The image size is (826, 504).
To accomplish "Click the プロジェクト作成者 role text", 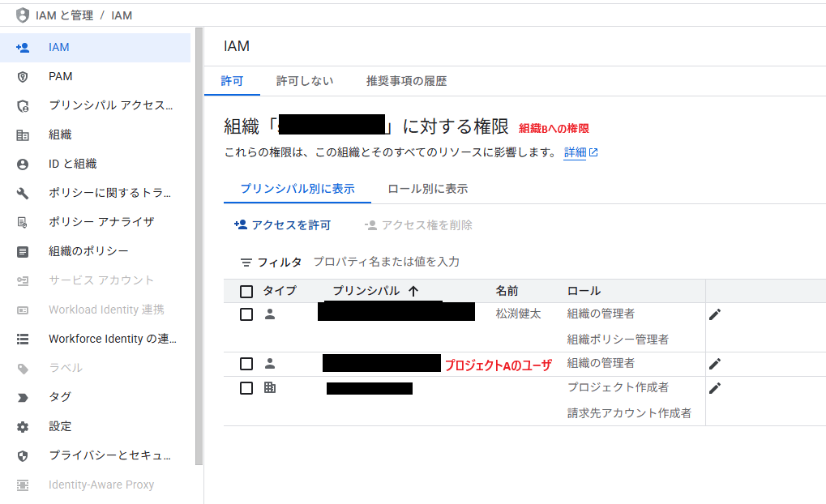I will click(x=618, y=387).
